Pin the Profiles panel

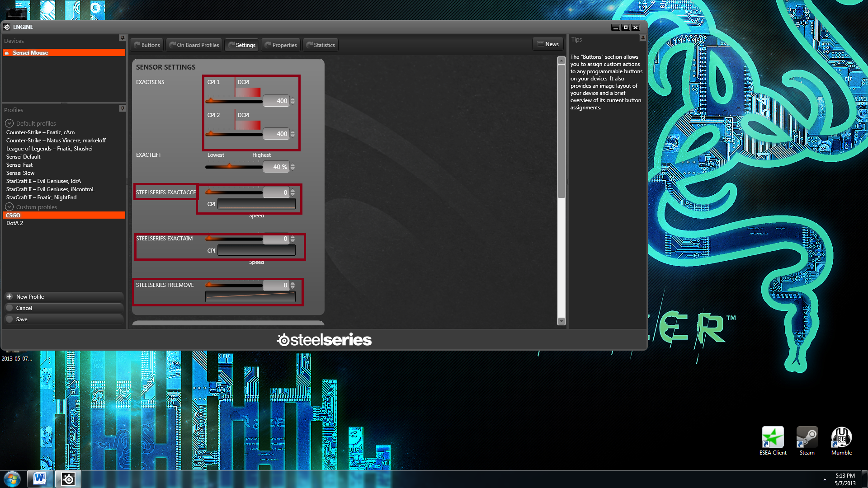click(122, 108)
